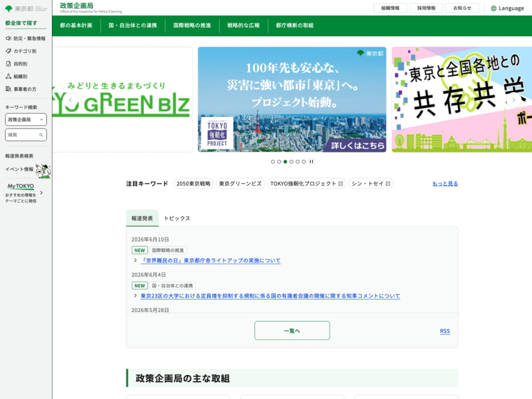
Task: Click arrow before 世界難民の日 news item
Action: [x=136, y=260]
